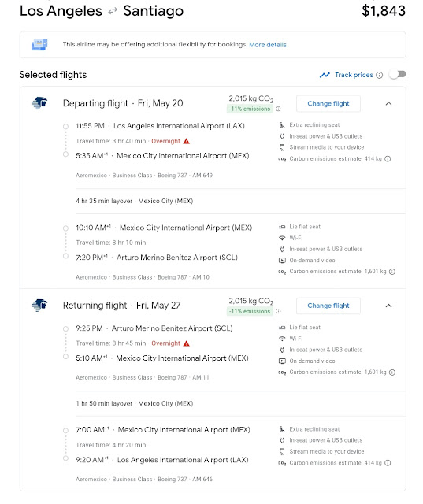This screenshot has height=504, width=423.
Task: Click the flexibility ticket icon in banner
Action: pyautogui.click(x=39, y=44)
